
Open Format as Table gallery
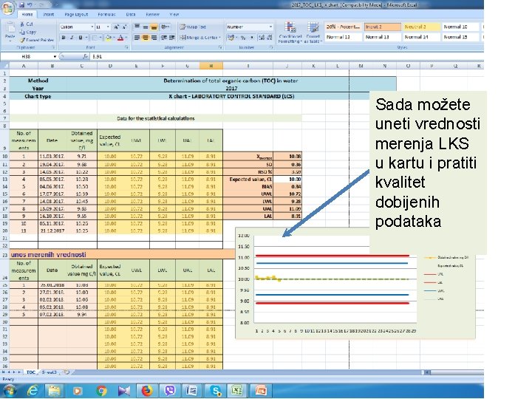pos(313,33)
